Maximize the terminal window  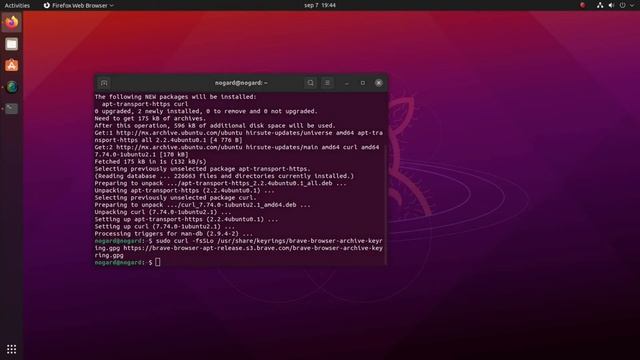pos(362,83)
